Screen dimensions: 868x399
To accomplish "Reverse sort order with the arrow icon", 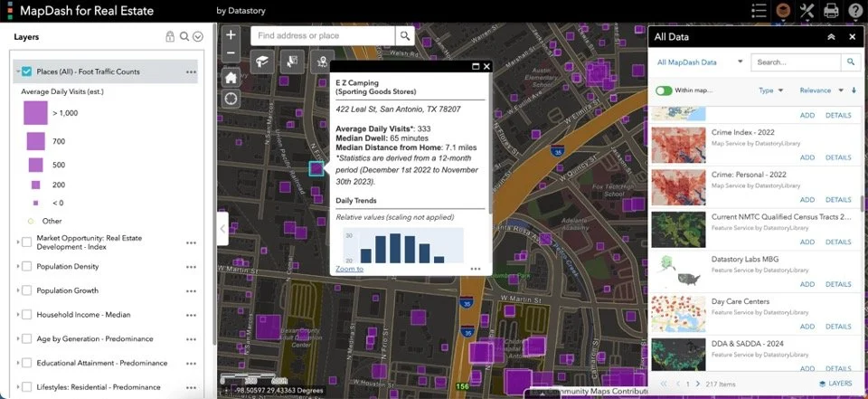I will point(854,90).
